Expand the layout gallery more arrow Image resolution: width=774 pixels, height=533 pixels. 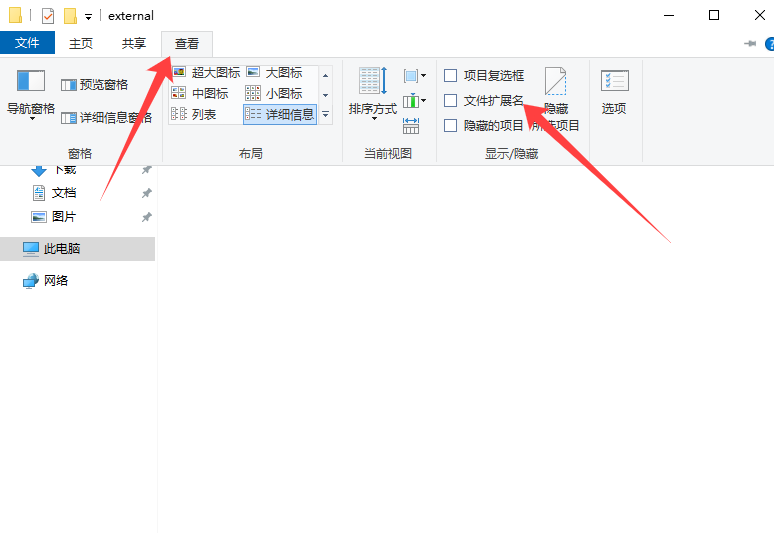(x=325, y=115)
